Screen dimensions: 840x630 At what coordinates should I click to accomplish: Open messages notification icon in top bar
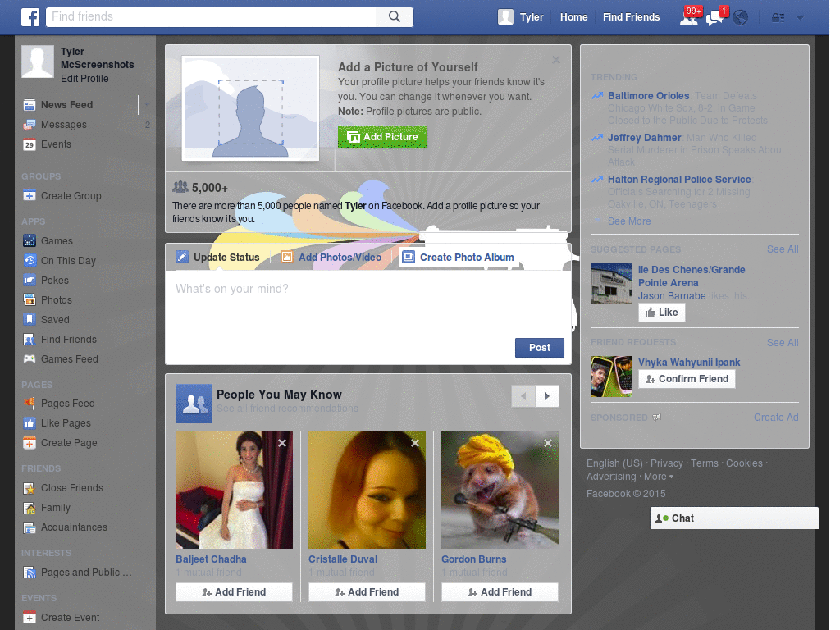click(715, 17)
